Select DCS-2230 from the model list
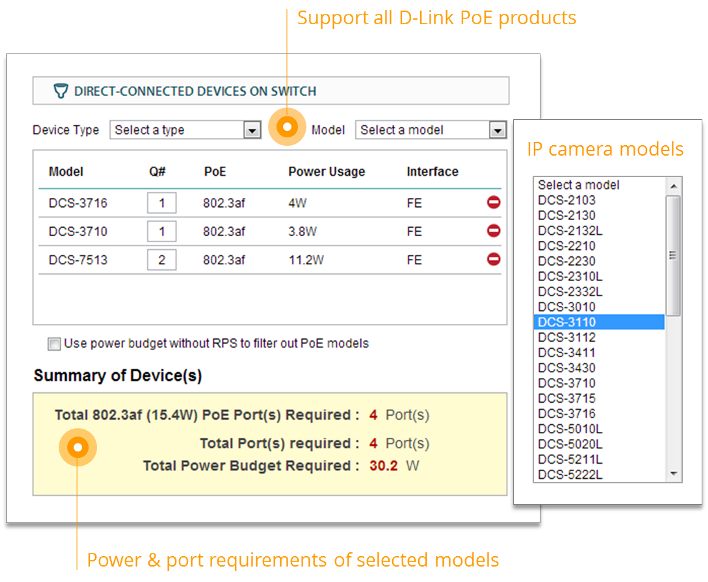 tap(599, 261)
